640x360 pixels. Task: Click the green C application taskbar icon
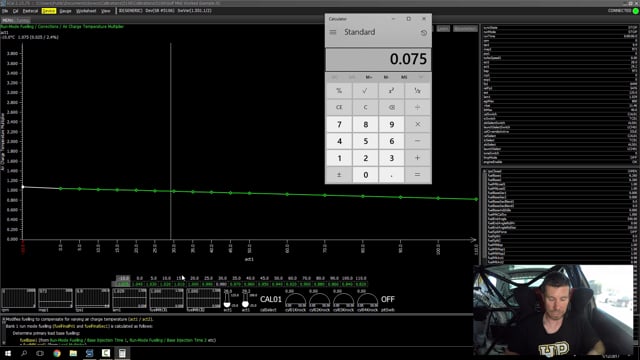106,353
